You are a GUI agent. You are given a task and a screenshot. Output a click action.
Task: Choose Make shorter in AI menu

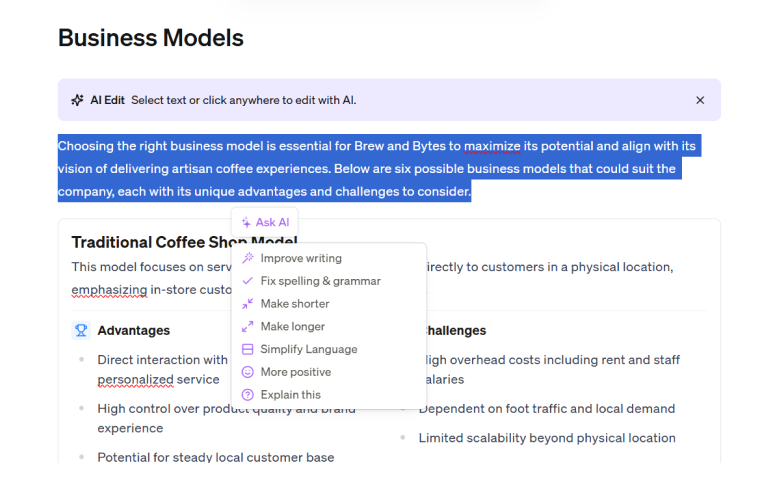[328, 304]
